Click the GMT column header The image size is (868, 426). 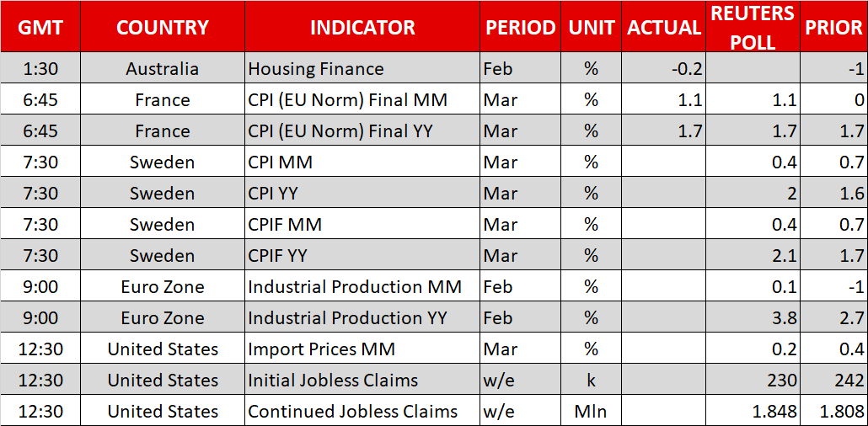pyautogui.click(x=40, y=27)
